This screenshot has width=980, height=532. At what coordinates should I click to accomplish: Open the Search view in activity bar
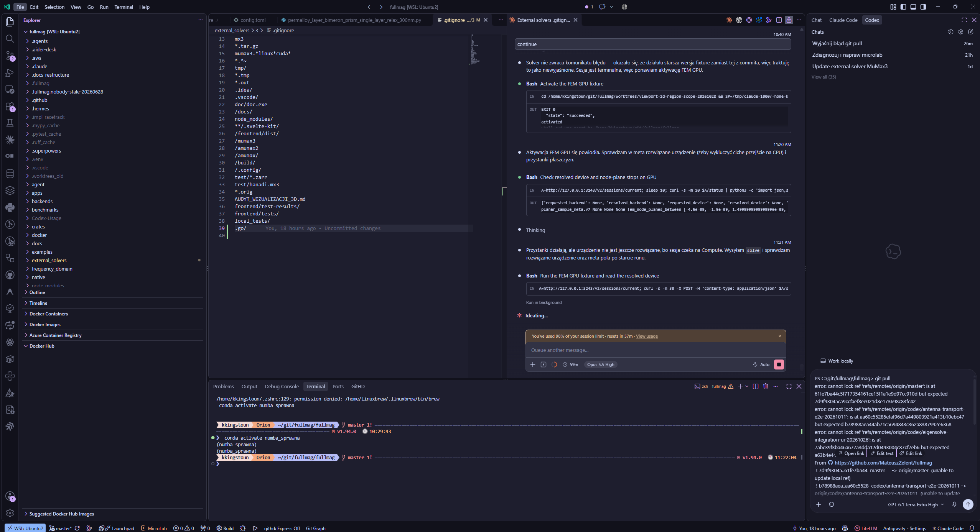click(10, 39)
